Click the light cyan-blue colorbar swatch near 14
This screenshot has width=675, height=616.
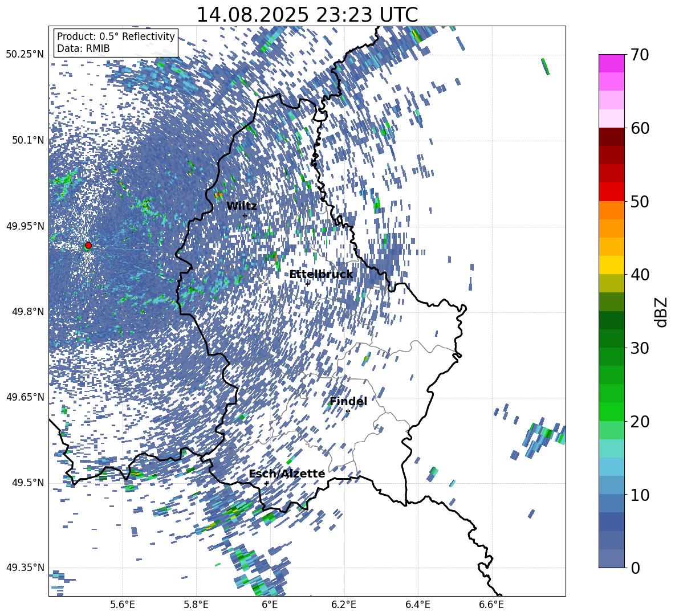click(612, 467)
